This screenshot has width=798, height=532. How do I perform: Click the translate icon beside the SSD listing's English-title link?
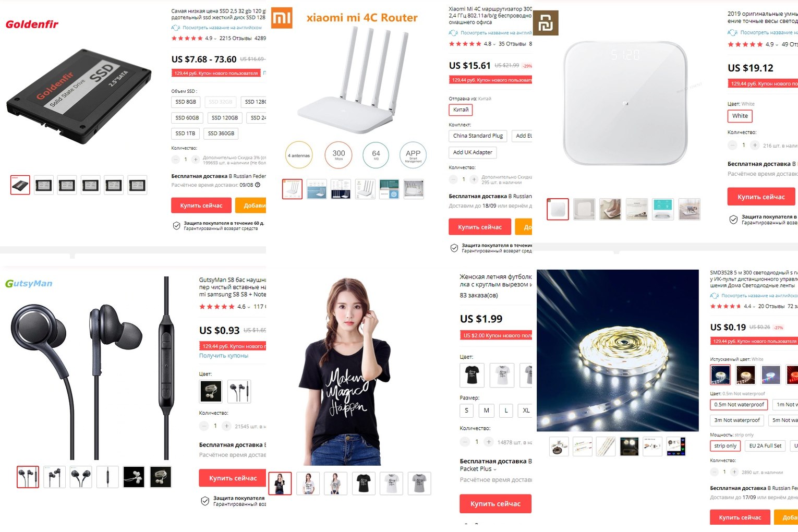click(176, 28)
